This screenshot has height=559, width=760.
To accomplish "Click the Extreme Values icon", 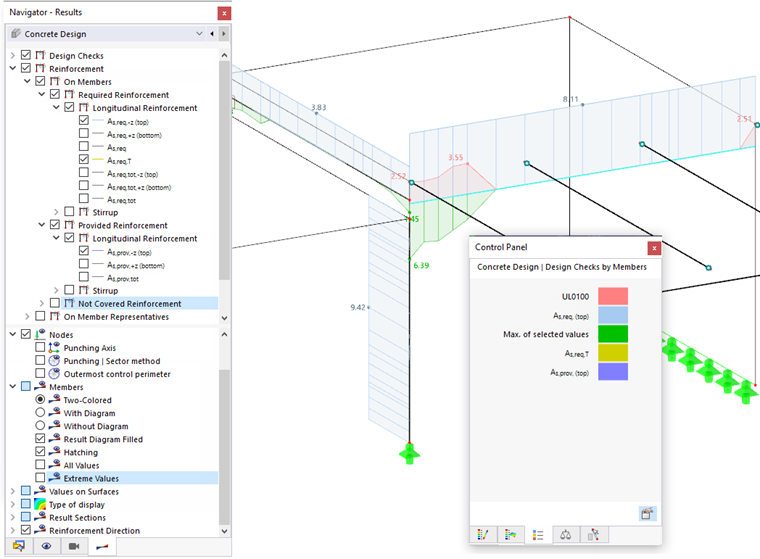I will click(54, 478).
